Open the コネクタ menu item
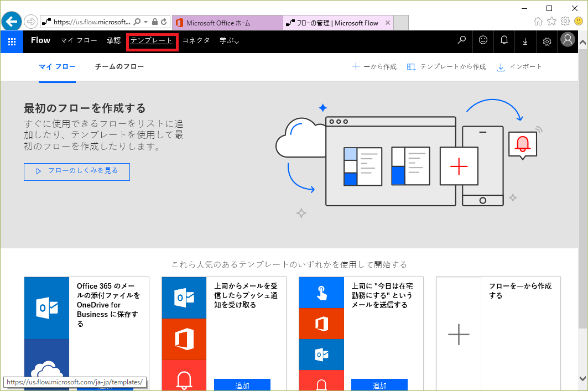 pos(196,40)
